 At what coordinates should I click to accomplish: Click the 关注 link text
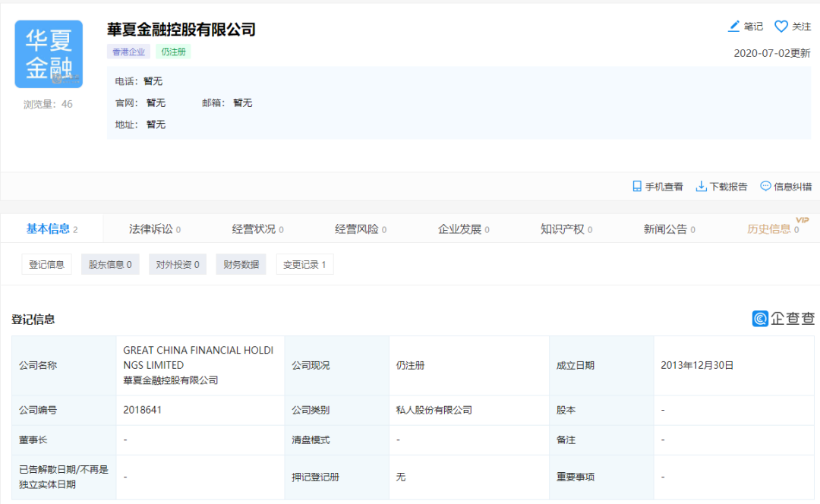pos(801,26)
